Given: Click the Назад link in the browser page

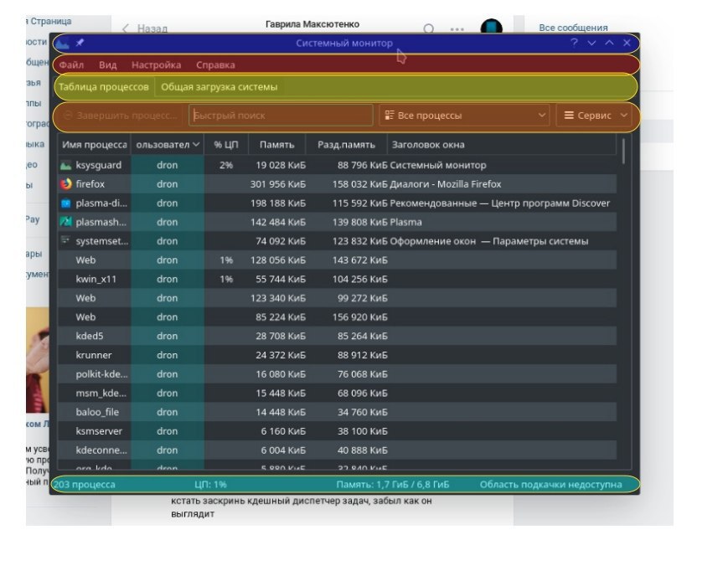Looking at the screenshot, I should [145, 28].
